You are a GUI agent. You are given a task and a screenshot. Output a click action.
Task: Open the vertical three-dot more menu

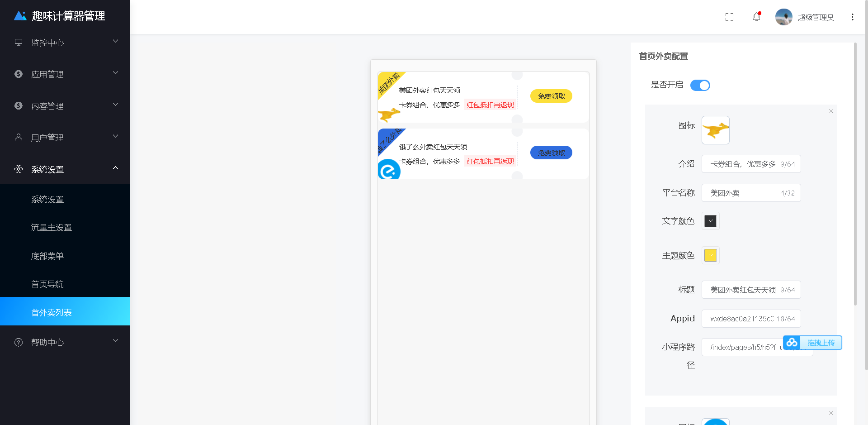click(x=852, y=17)
